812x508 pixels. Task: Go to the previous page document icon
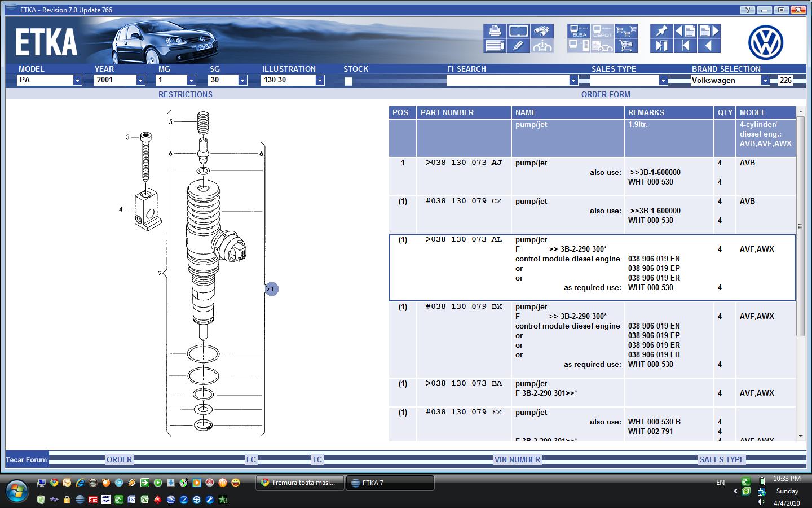tap(686, 31)
